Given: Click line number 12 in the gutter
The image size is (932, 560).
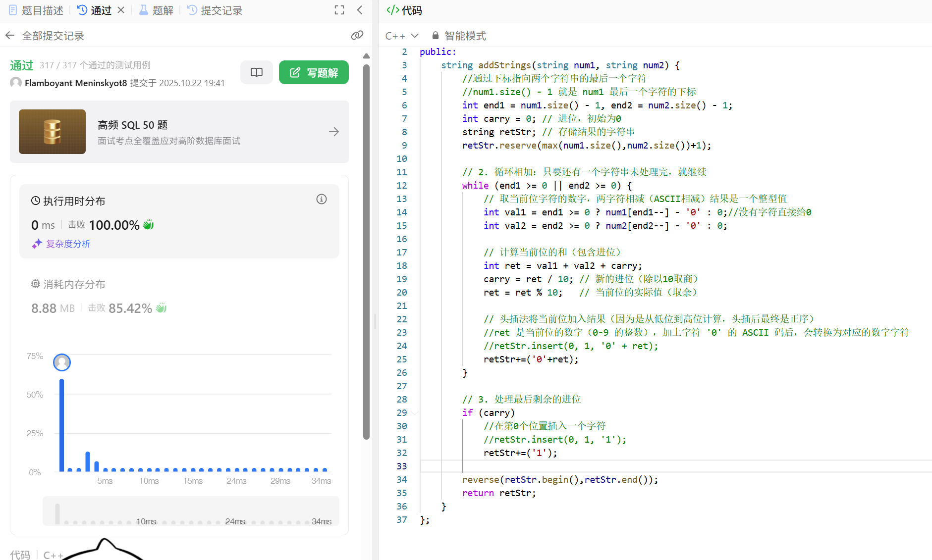Looking at the screenshot, I should pyautogui.click(x=402, y=185).
